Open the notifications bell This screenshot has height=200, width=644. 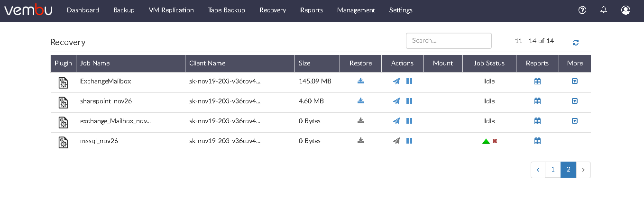tap(604, 10)
